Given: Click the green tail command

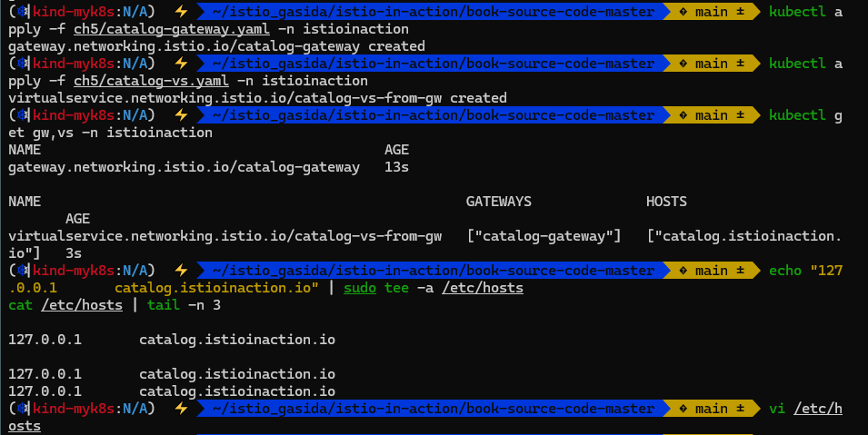Looking at the screenshot, I should 164,305.
